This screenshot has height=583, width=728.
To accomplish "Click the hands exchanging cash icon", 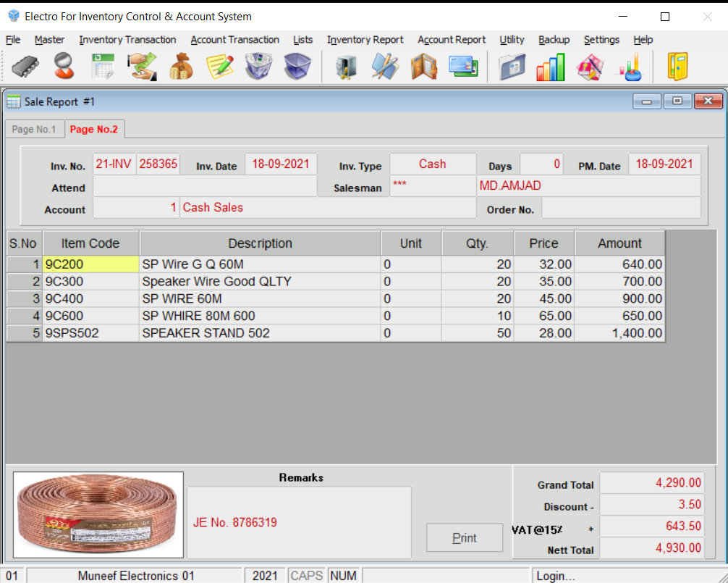I will pyautogui.click(x=143, y=67).
